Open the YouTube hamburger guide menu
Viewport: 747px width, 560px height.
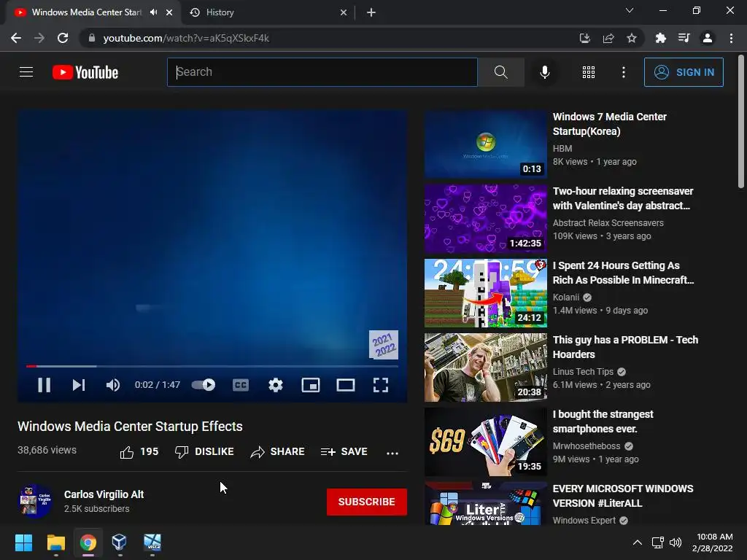[26, 72]
